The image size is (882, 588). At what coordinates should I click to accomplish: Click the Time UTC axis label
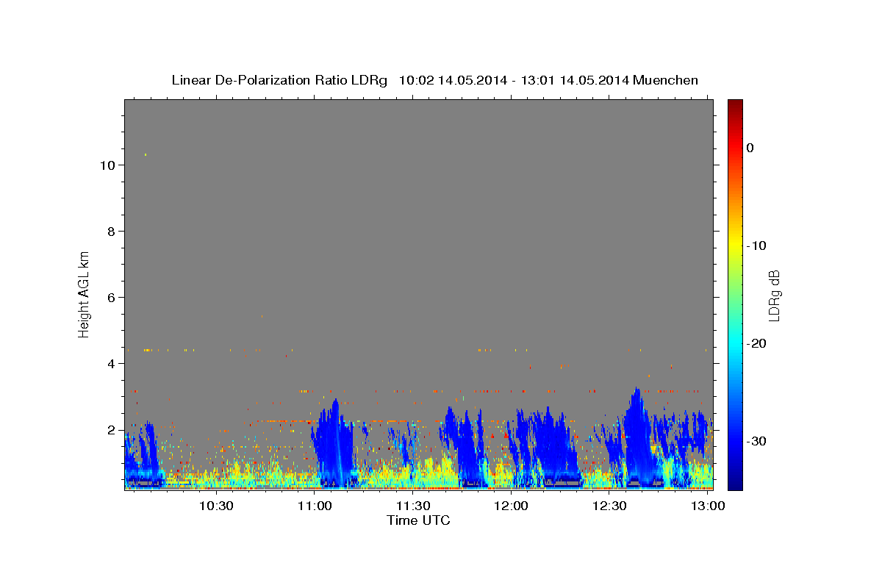pyautogui.click(x=418, y=520)
